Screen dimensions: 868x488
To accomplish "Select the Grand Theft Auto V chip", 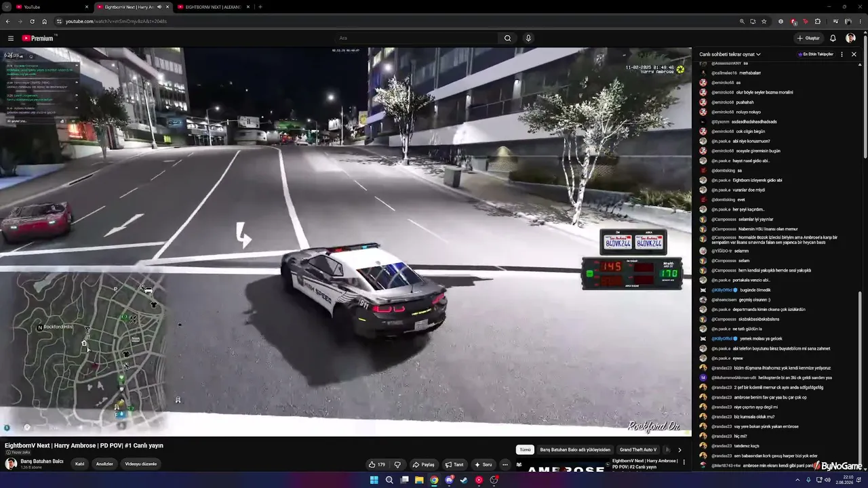I will pos(638,449).
